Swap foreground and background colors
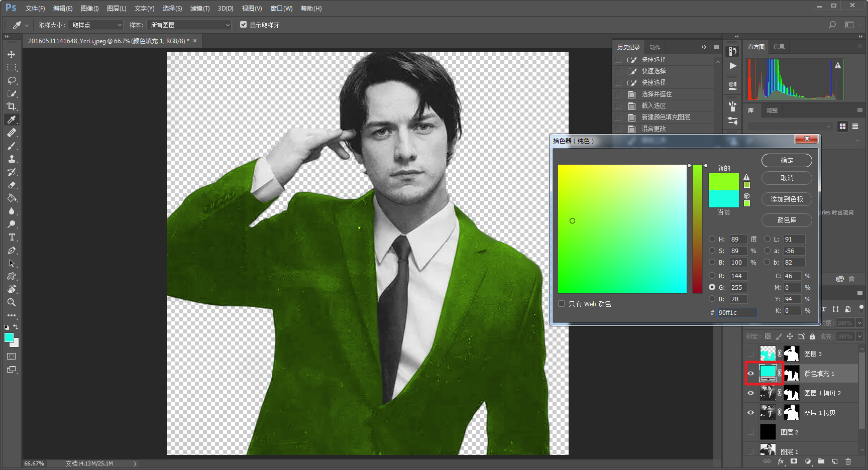This screenshot has height=470, width=868. [x=16, y=327]
